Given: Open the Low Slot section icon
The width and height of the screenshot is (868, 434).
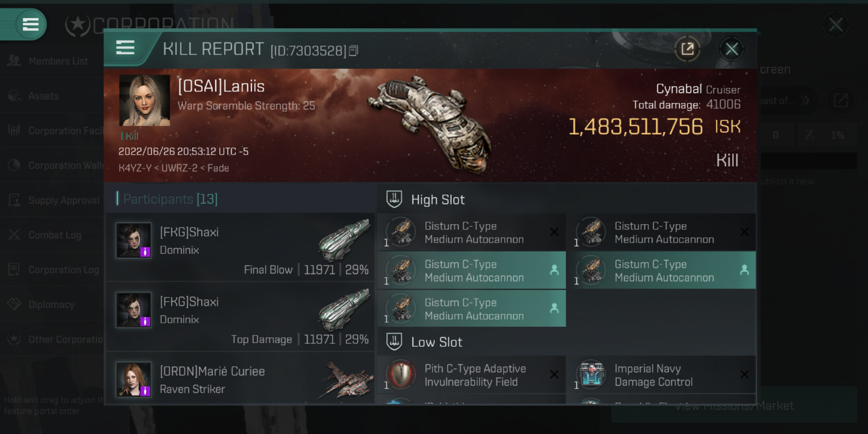Looking at the screenshot, I should (x=394, y=342).
